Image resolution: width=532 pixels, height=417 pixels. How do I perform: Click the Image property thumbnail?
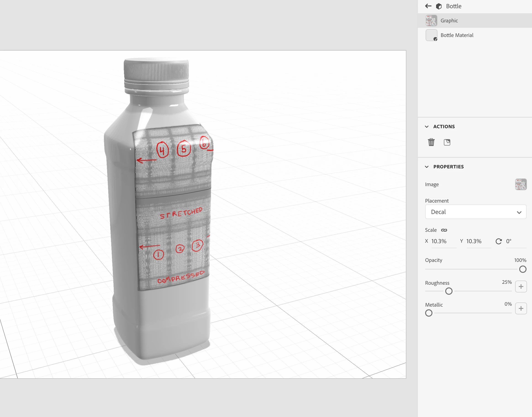(521, 184)
